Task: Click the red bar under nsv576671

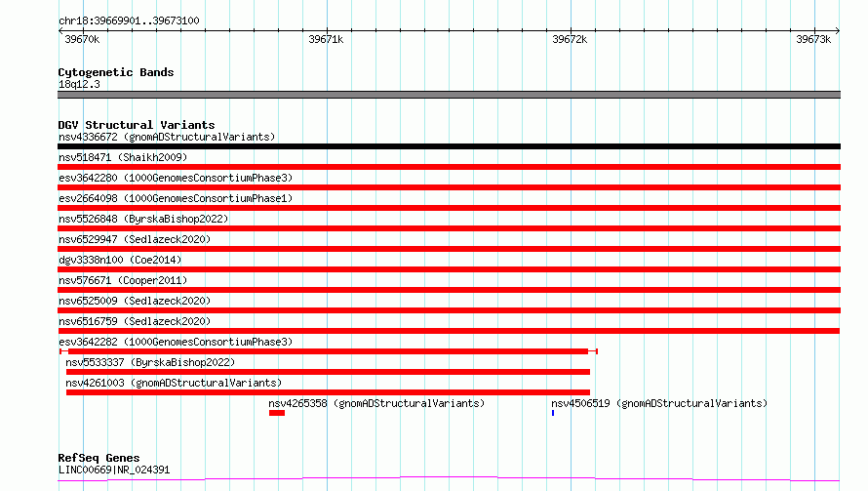Action: (449, 290)
